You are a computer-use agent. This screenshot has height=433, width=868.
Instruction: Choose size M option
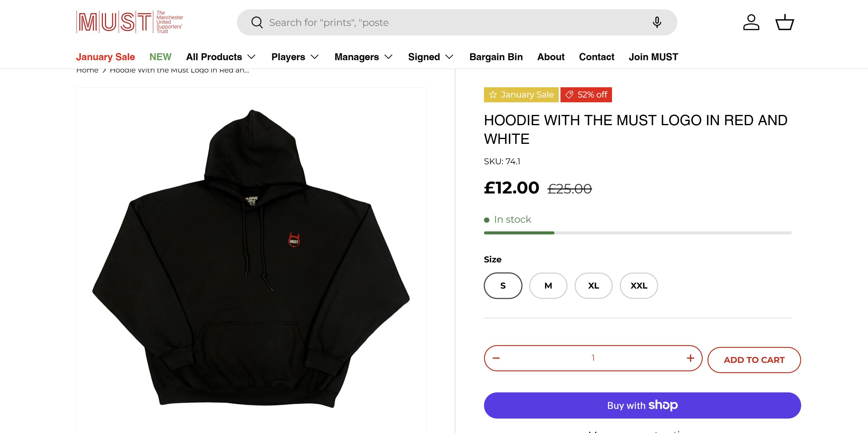[548, 286]
